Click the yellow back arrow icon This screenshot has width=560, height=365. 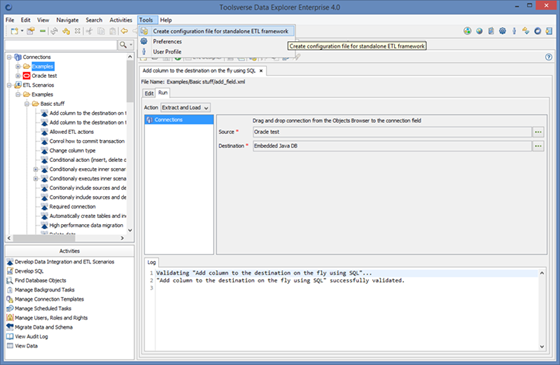point(124,31)
